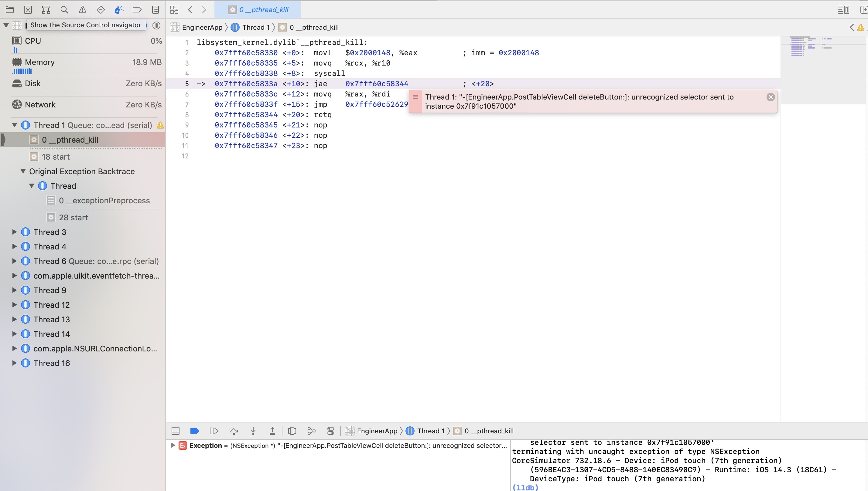Click line 5 jae instruction

[x=473, y=84]
